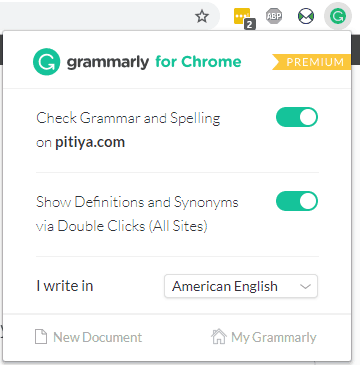The width and height of the screenshot is (360, 365).
Task: Click the 'pitiya.com' site name text
Action: point(90,143)
